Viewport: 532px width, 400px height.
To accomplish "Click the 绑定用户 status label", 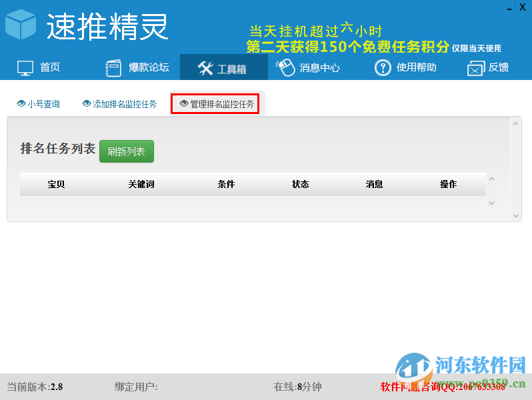I will click(136, 387).
